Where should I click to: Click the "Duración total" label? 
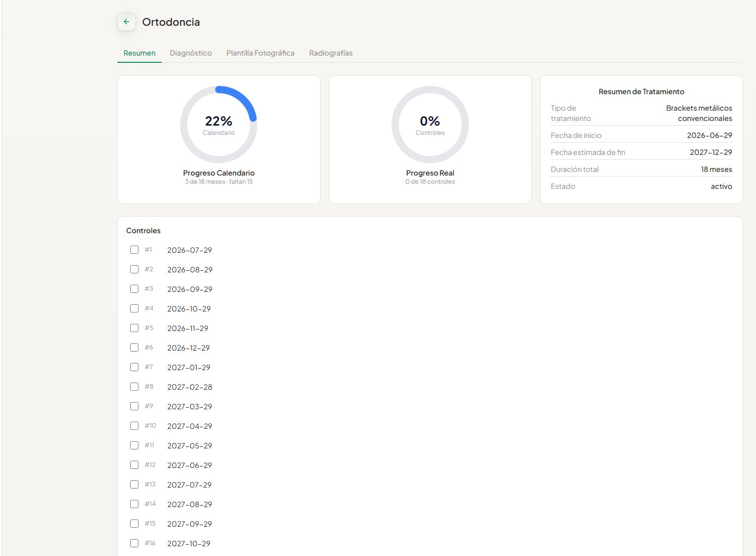tap(575, 169)
